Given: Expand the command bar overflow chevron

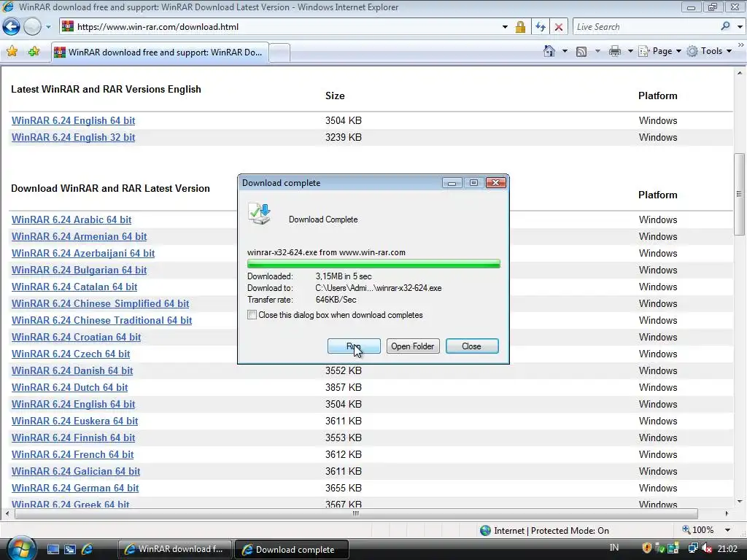Looking at the screenshot, I should pyautogui.click(x=741, y=44).
